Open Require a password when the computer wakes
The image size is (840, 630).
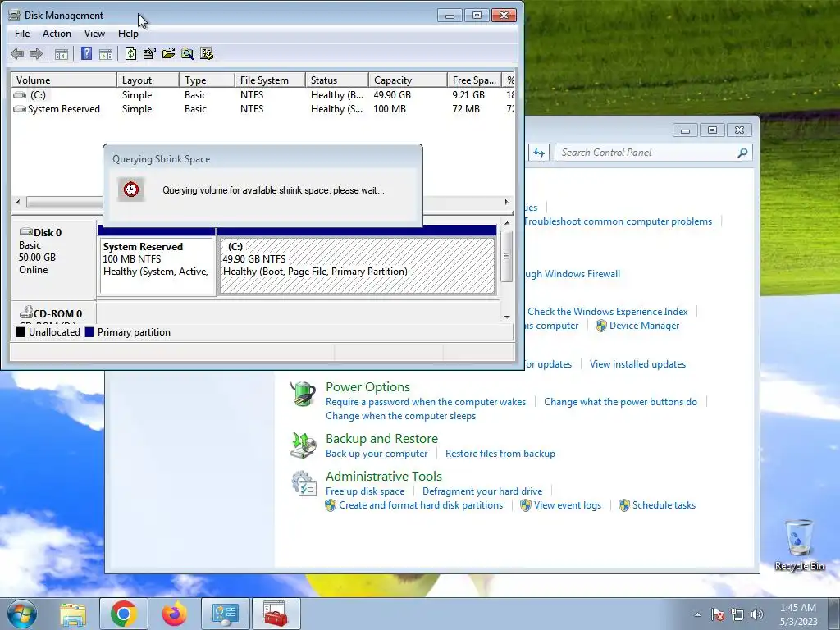(426, 402)
